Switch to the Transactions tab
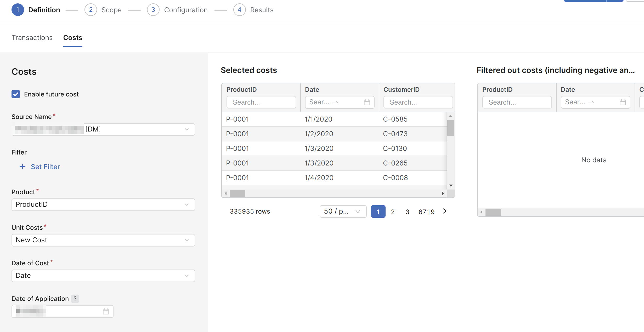The width and height of the screenshot is (644, 332). [x=32, y=38]
